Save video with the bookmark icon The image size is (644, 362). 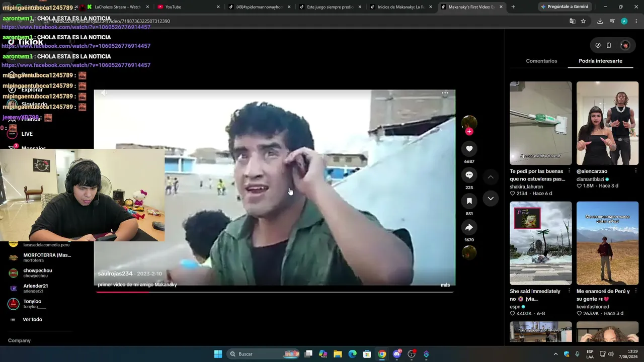click(x=469, y=201)
